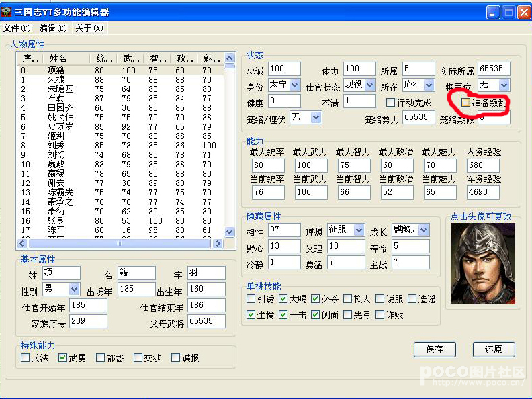Screen dimensions: 532x399
Task: Open the 仕官状态 dropdown showing 现役
Action: (370, 85)
